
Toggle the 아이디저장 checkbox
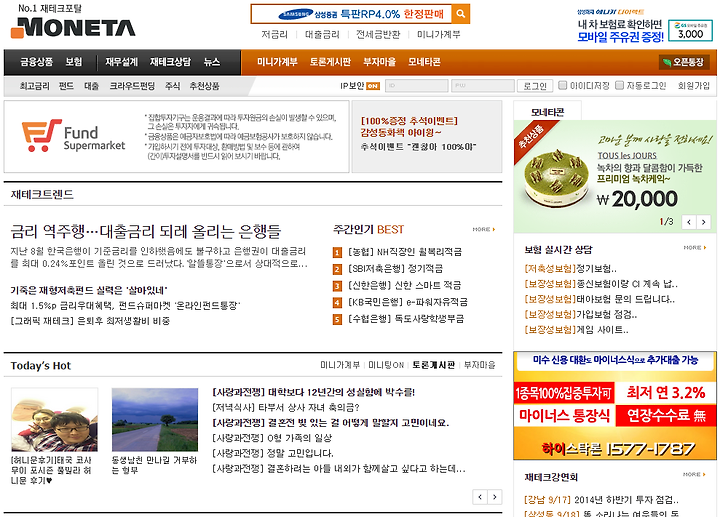pos(562,85)
